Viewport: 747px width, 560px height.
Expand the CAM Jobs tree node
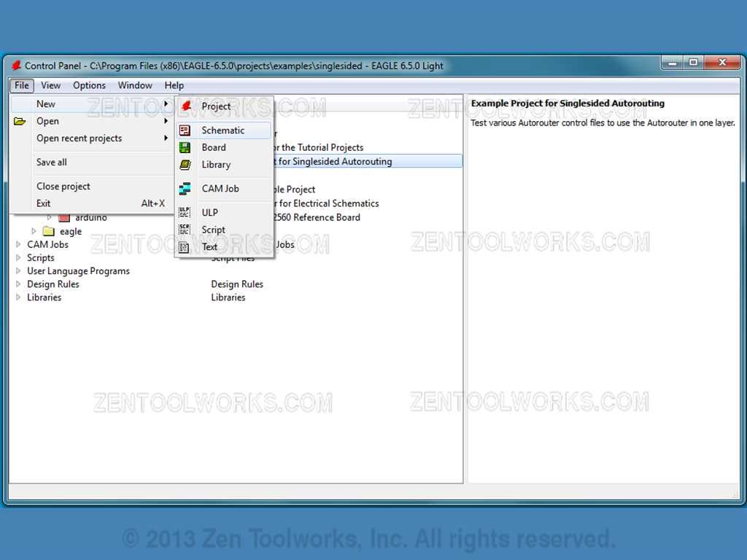[x=18, y=244]
